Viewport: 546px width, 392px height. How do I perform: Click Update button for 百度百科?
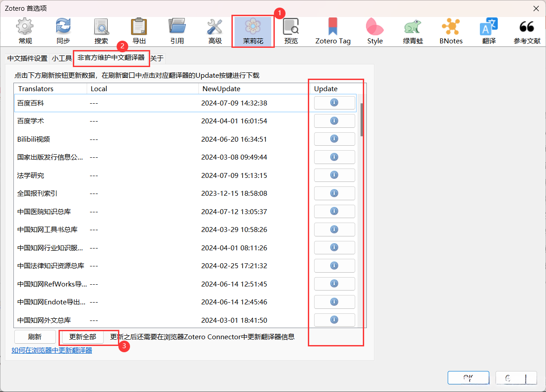click(334, 103)
